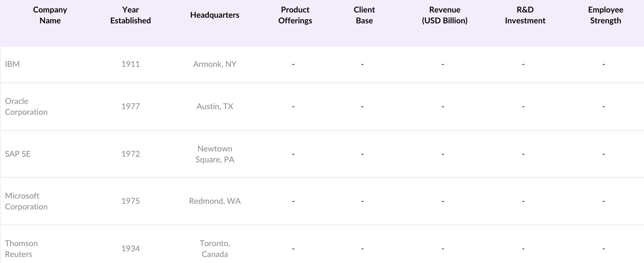Click the Employee Strength column header
The width and height of the screenshot is (644, 263).
click(x=605, y=15)
